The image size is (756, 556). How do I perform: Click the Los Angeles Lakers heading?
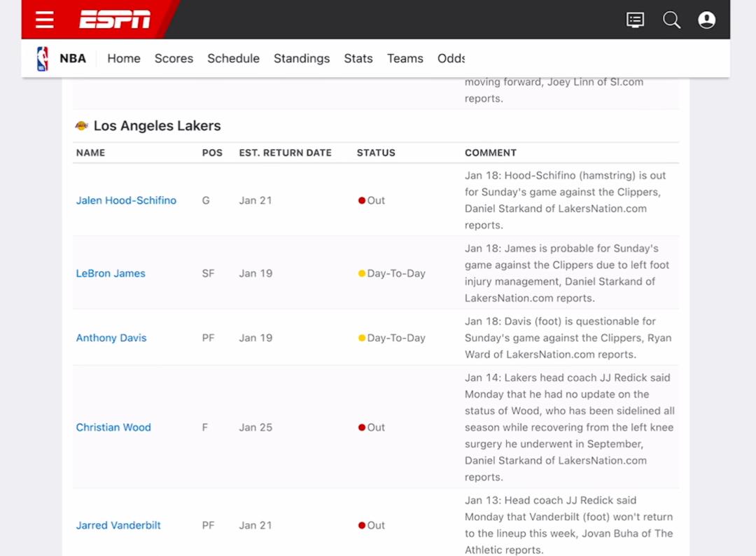pyautogui.click(x=157, y=126)
